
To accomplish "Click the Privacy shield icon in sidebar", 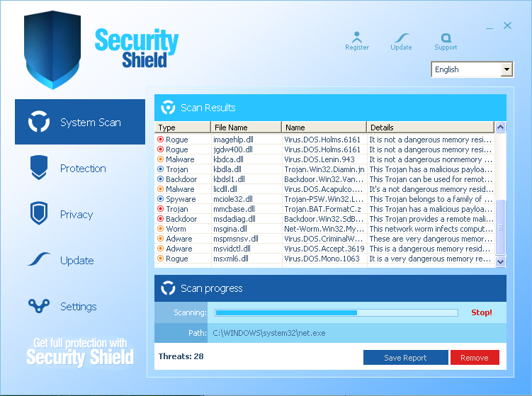I will click(39, 213).
